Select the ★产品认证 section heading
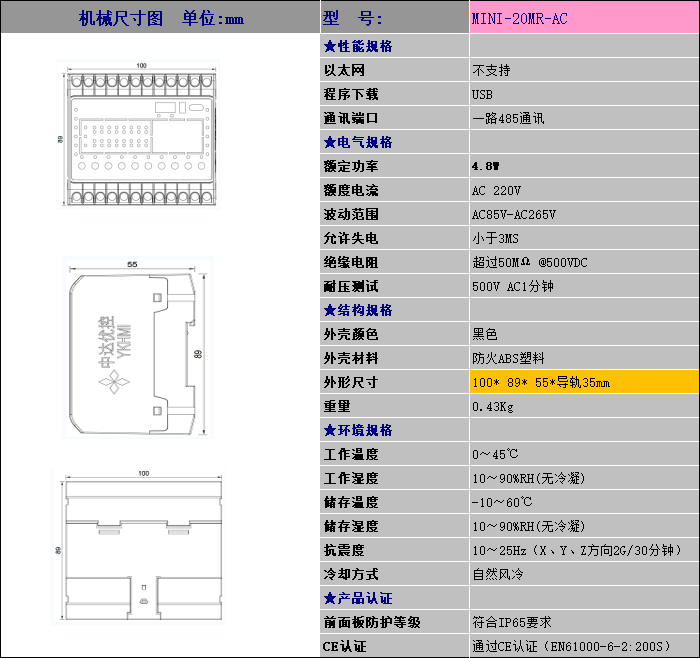Viewport: 700px width, 658px height. point(358,598)
